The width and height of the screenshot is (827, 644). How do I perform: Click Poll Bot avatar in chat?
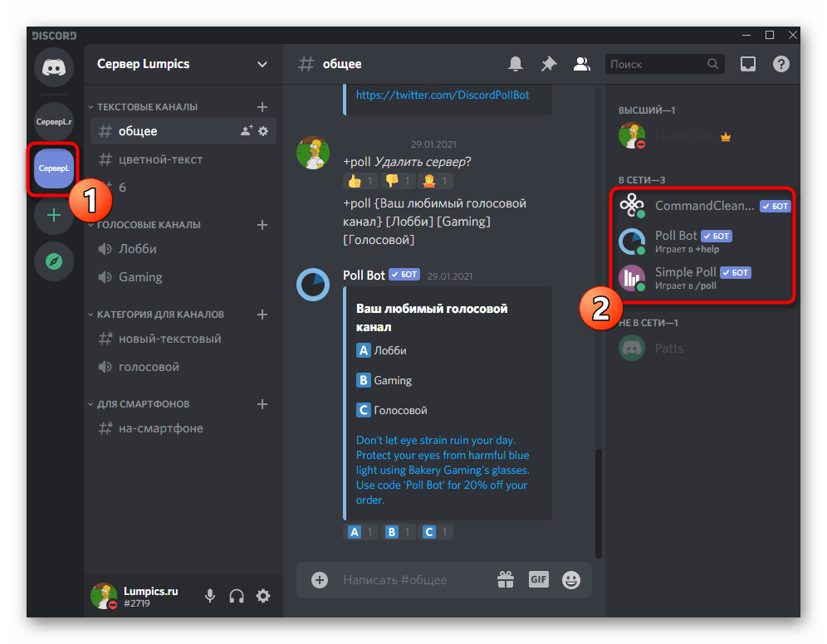pyautogui.click(x=313, y=285)
